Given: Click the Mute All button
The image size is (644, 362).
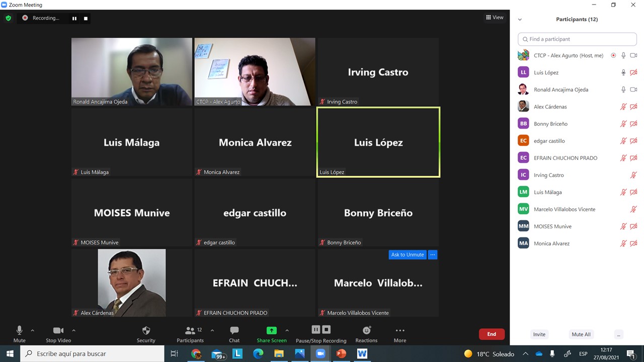Looking at the screenshot, I should click(581, 334).
